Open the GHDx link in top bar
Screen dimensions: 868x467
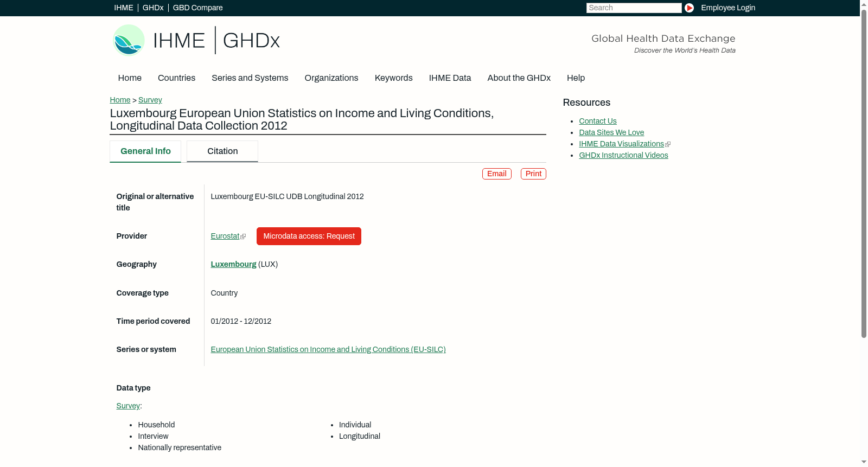153,8
